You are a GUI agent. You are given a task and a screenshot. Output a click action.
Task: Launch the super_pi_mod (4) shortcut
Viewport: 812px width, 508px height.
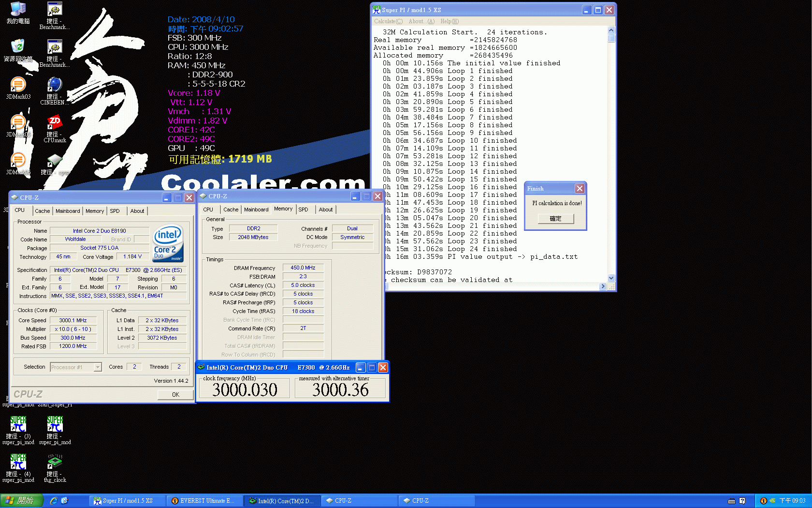(18, 468)
